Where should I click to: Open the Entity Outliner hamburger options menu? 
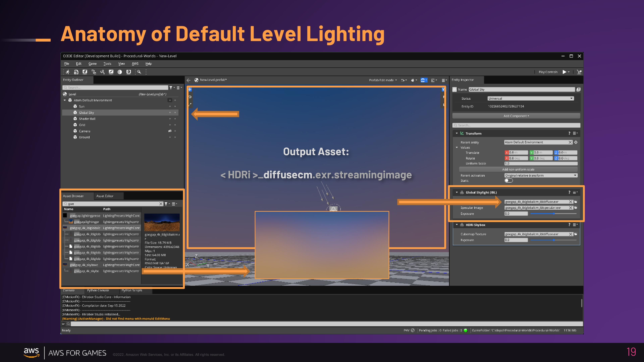click(x=179, y=88)
